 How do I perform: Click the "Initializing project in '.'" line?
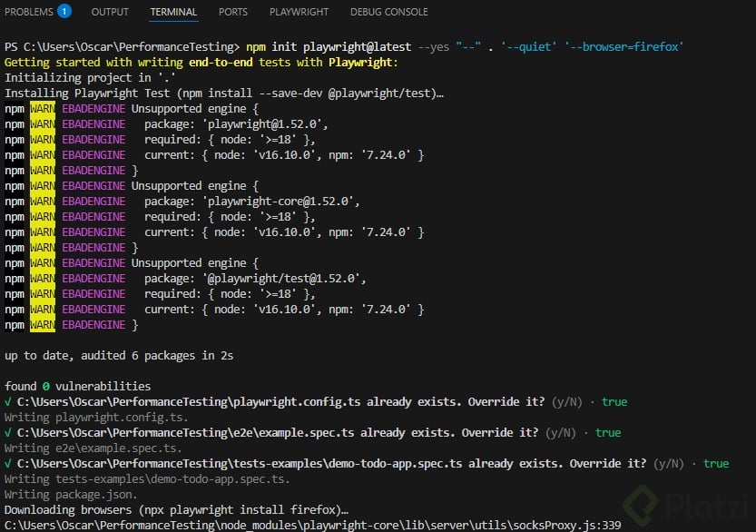[x=90, y=78]
